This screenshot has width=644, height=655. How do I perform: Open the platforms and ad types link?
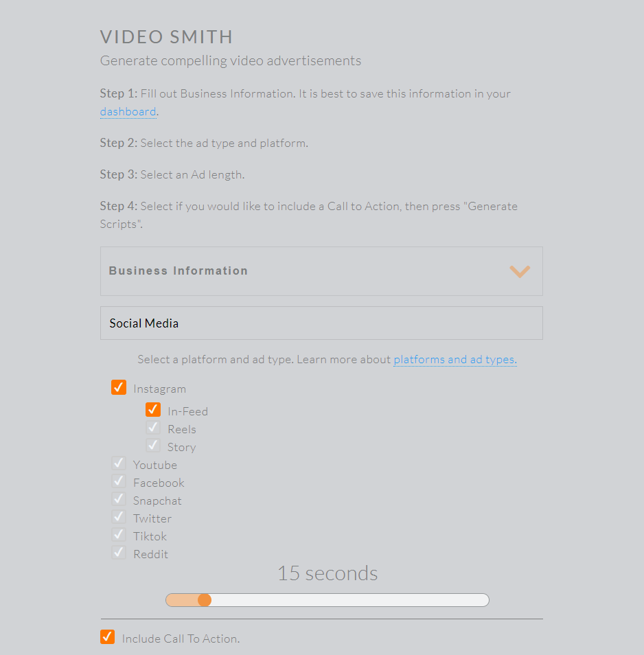[455, 359]
